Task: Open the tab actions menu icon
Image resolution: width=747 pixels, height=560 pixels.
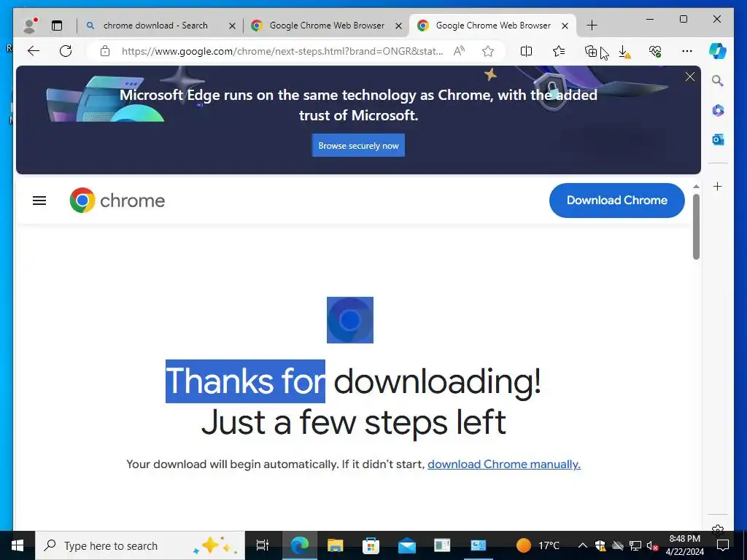Action: [57, 26]
